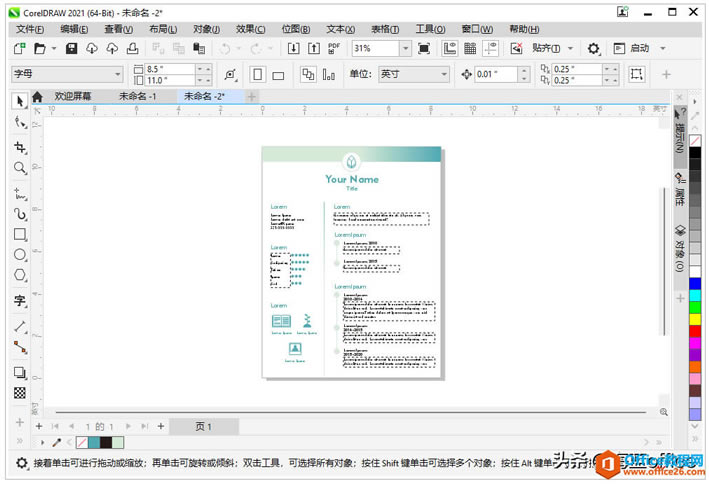Pick the yellow swatch in color palette
709x484 pixels.
[695, 319]
